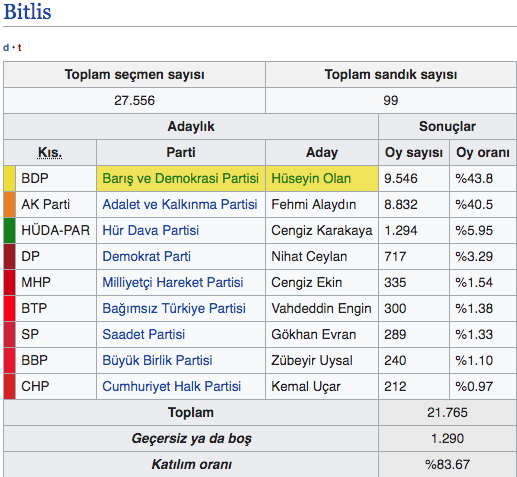Image resolution: width=517 pixels, height=477 pixels.
Task: Click the dark red DP color swatch
Action: (x=9, y=256)
